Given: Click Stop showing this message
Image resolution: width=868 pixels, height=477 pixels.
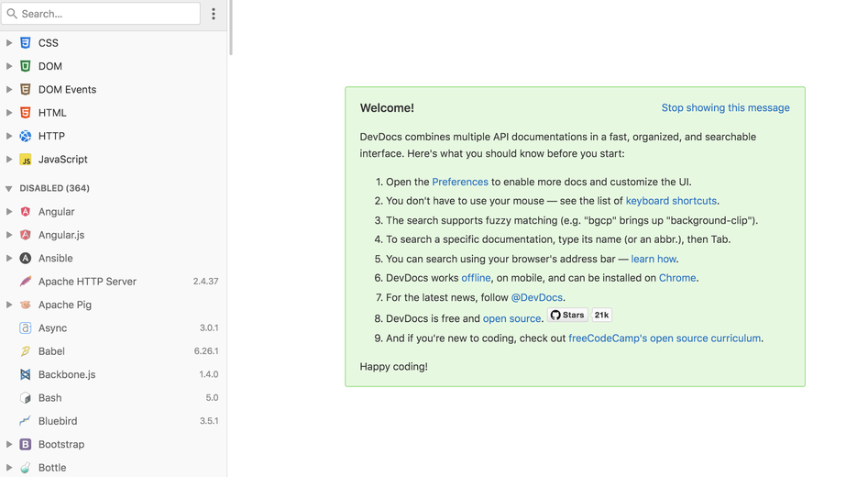Looking at the screenshot, I should pyautogui.click(x=725, y=108).
